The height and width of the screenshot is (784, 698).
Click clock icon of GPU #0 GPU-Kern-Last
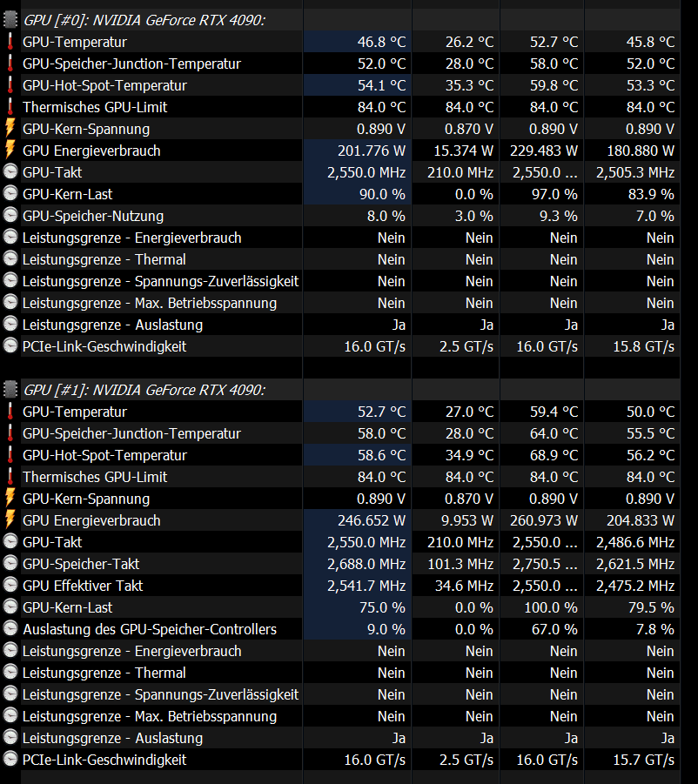tap(10, 194)
